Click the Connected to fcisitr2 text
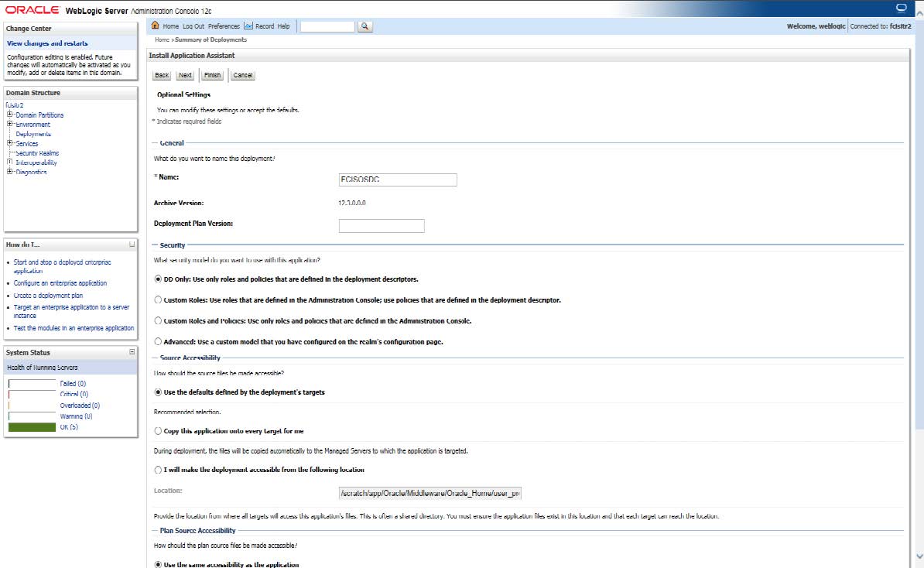Image resolution: width=924 pixels, height=568 pixels. point(881,26)
